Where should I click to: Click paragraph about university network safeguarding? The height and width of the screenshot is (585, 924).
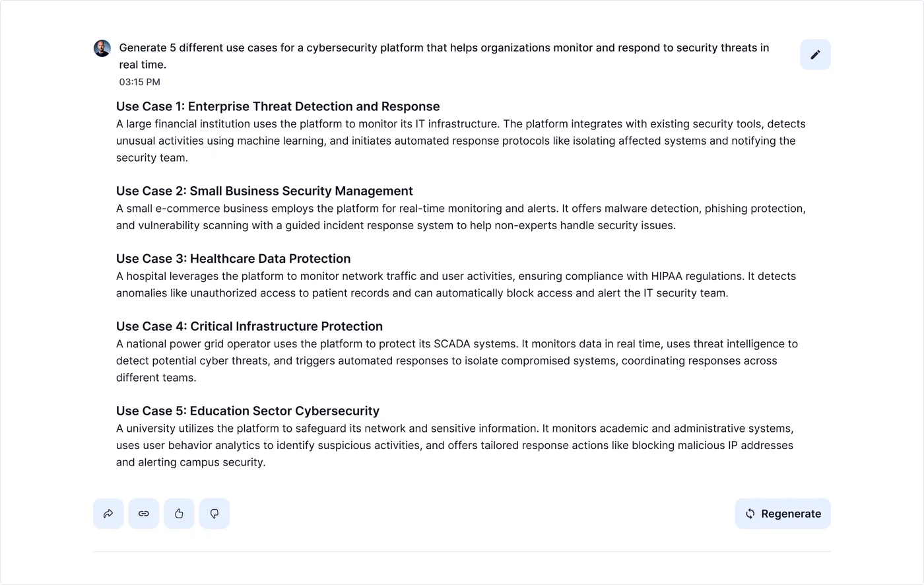[455, 445]
